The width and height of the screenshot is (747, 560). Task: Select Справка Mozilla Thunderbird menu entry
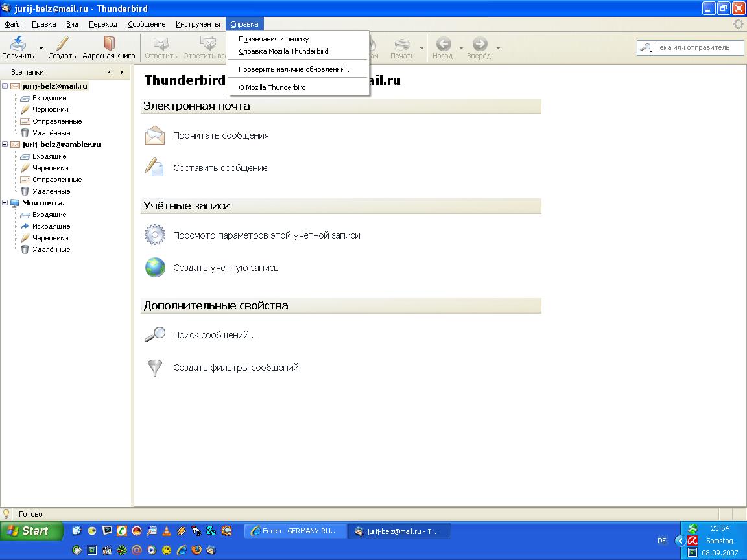(297, 51)
